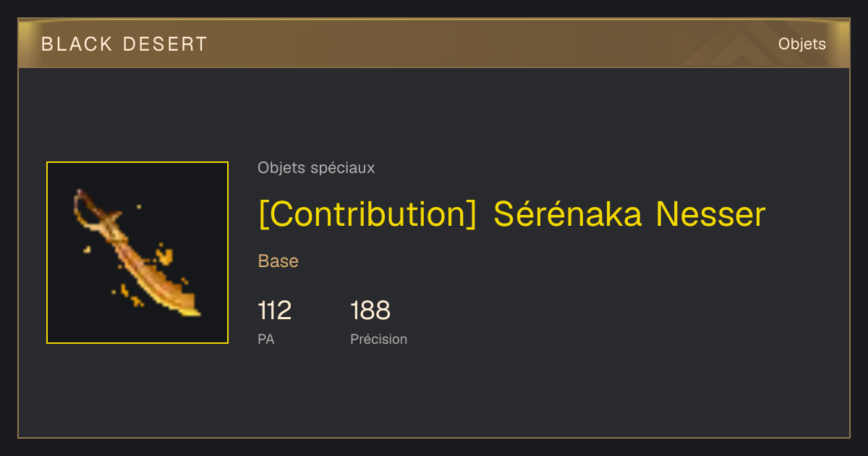Click the word Nesser in the item name
The height and width of the screenshot is (456, 868).
click(x=710, y=214)
